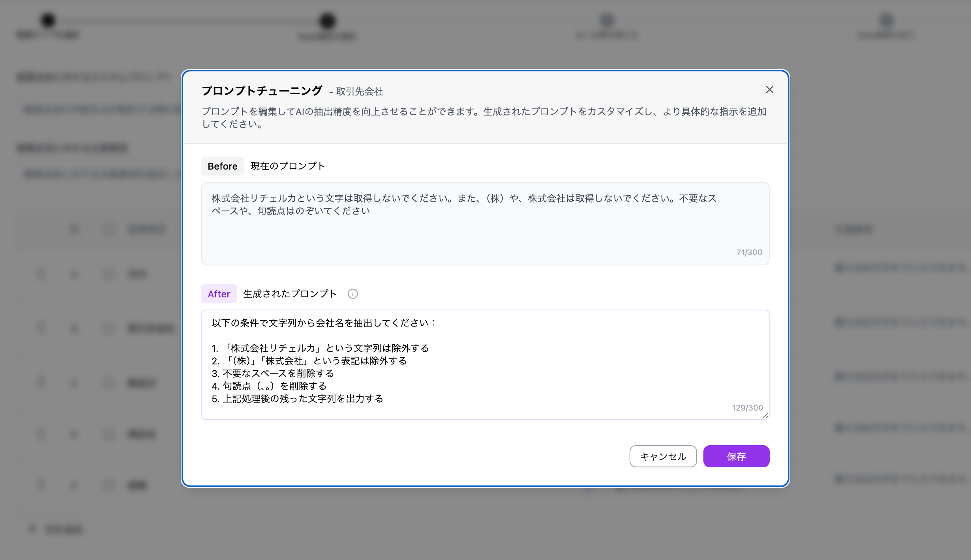
Task: Click the purple 保存 button
Action: coord(736,456)
